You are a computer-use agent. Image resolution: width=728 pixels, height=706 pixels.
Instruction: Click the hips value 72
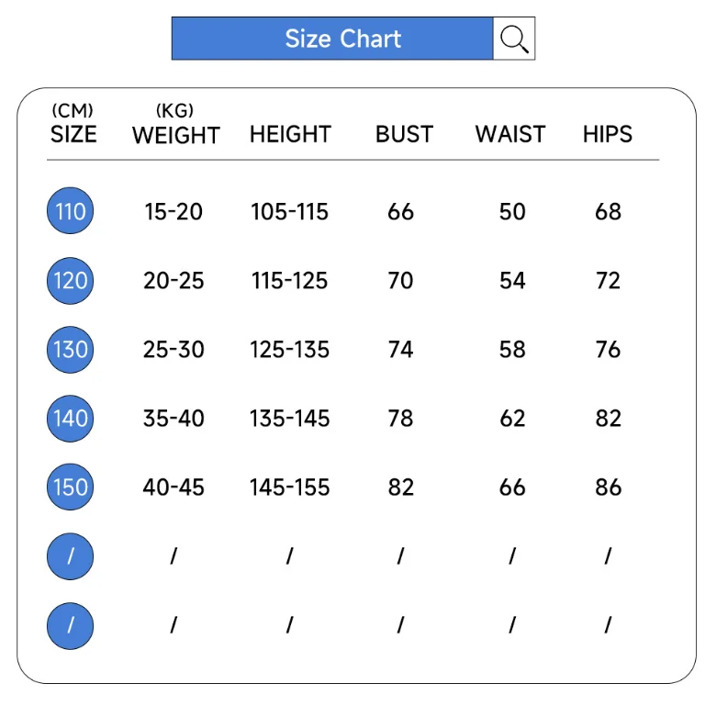click(608, 281)
